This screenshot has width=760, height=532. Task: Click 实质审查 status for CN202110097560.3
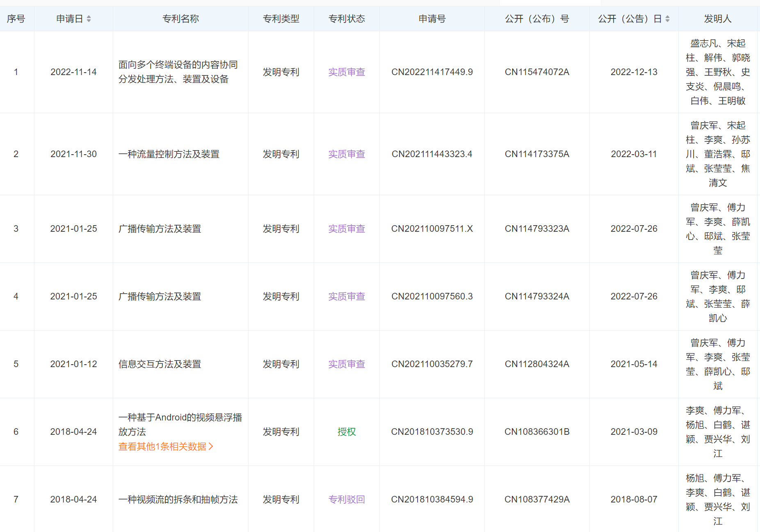[x=347, y=297]
